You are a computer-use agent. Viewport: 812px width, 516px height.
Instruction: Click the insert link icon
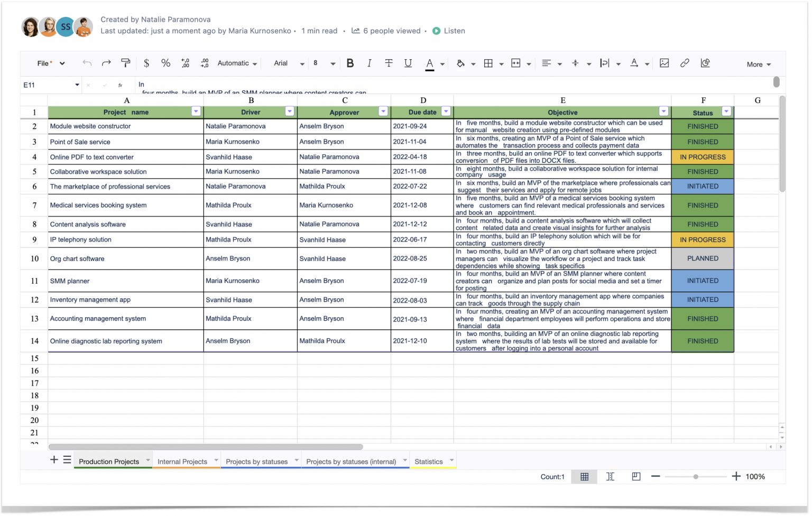tap(685, 63)
